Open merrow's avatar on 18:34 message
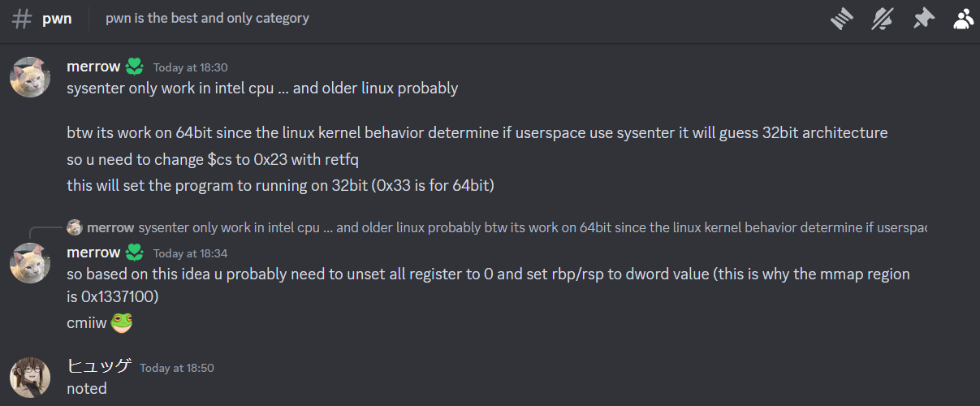The image size is (980, 406). click(x=30, y=263)
